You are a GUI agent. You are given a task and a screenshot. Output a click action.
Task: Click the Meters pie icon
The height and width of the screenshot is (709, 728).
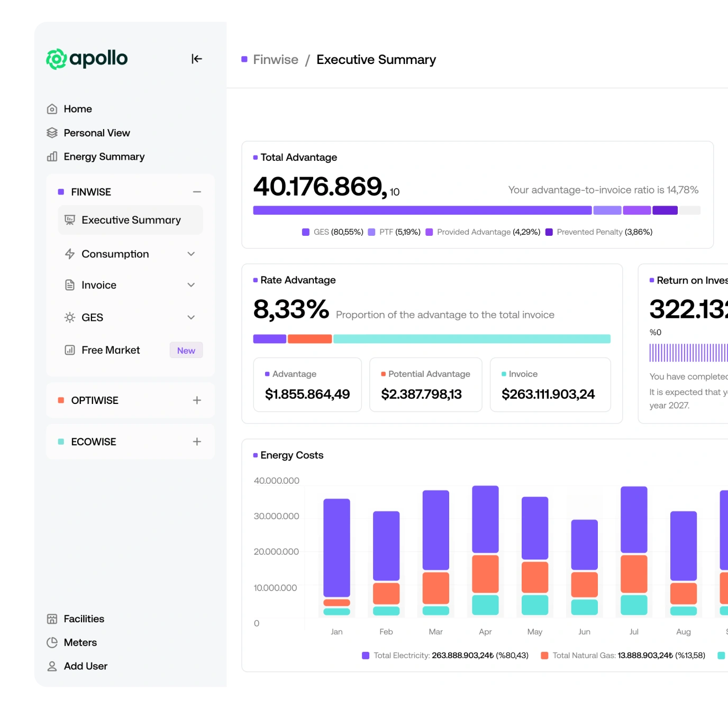click(52, 642)
